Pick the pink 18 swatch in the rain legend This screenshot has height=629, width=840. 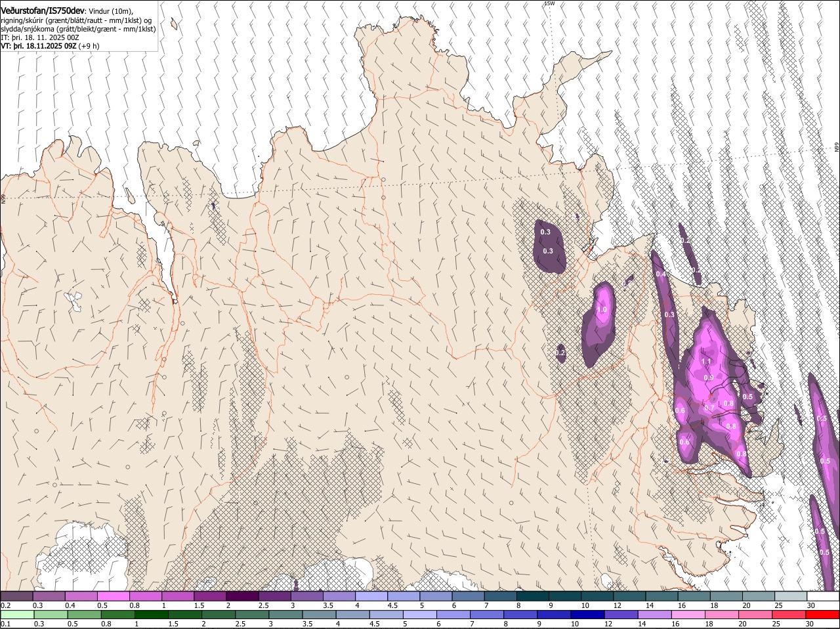[x=723, y=615]
